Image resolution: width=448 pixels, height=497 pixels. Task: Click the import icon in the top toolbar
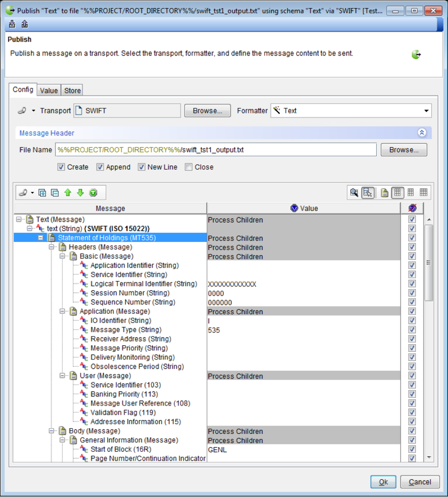click(12, 24)
